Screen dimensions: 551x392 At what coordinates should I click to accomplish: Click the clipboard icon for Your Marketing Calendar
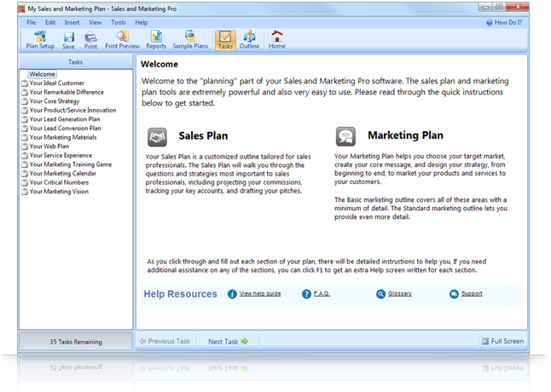click(x=25, y=173)
